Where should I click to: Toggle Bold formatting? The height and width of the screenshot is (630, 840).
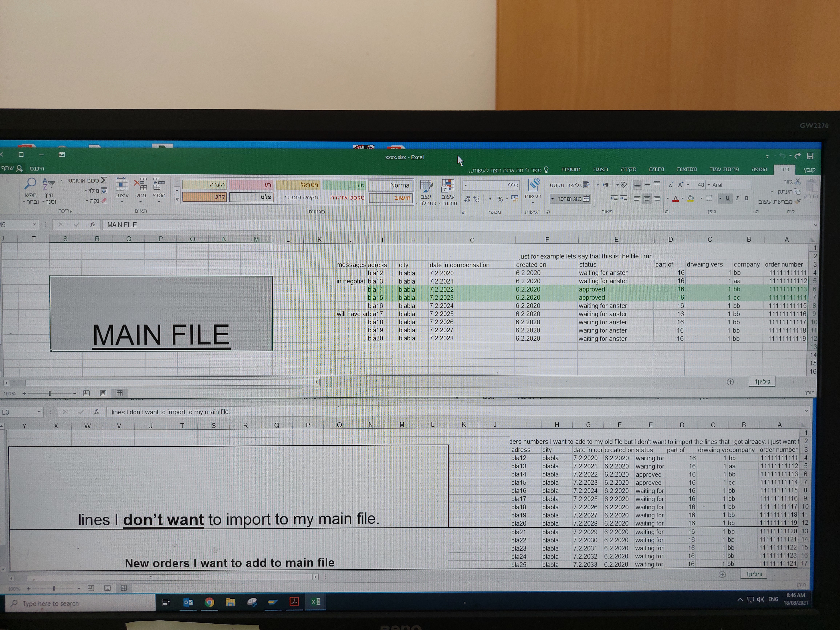tap(747, 198)
